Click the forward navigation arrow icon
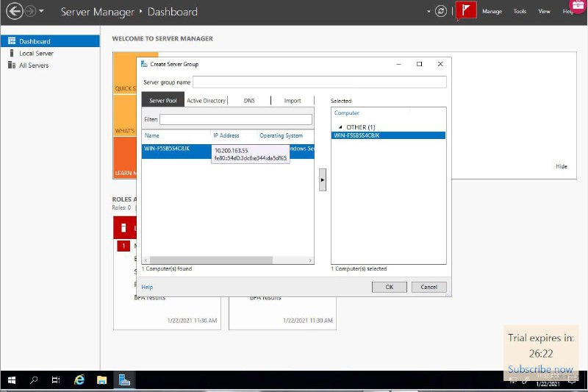 (x=30, y=11)
